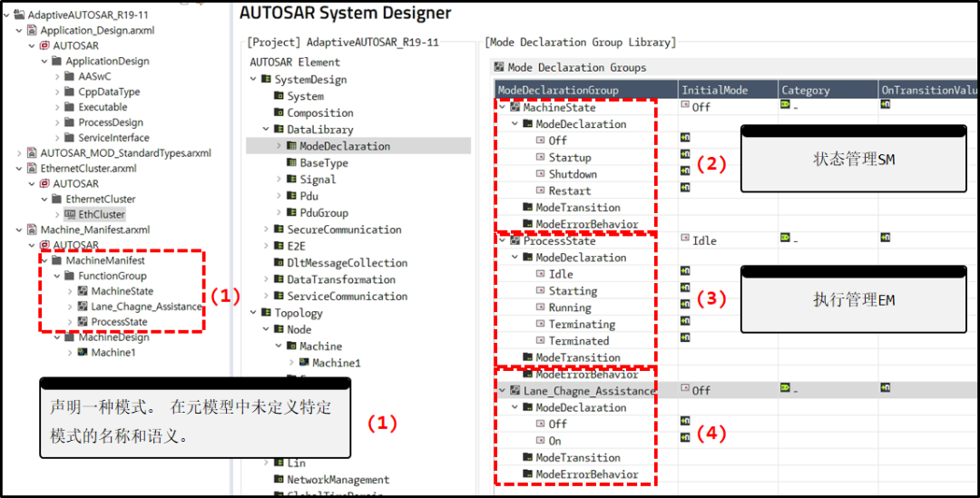Viewport: 980px width, 498px height.
Task: Collapse the AdaptiveAUTOSAR_R19-11 project root
Action: click(7, 15)
